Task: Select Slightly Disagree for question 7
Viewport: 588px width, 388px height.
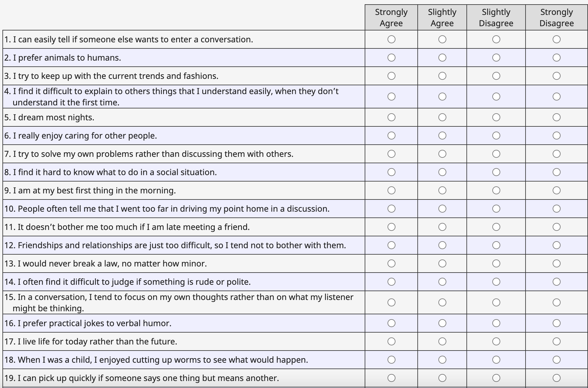Action: [x=496, y=154]
